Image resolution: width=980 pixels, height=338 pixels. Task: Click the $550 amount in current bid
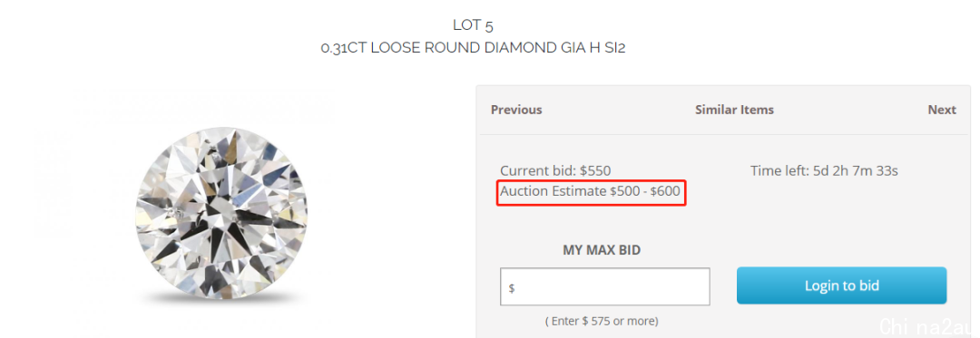click(x=595, y=171)
